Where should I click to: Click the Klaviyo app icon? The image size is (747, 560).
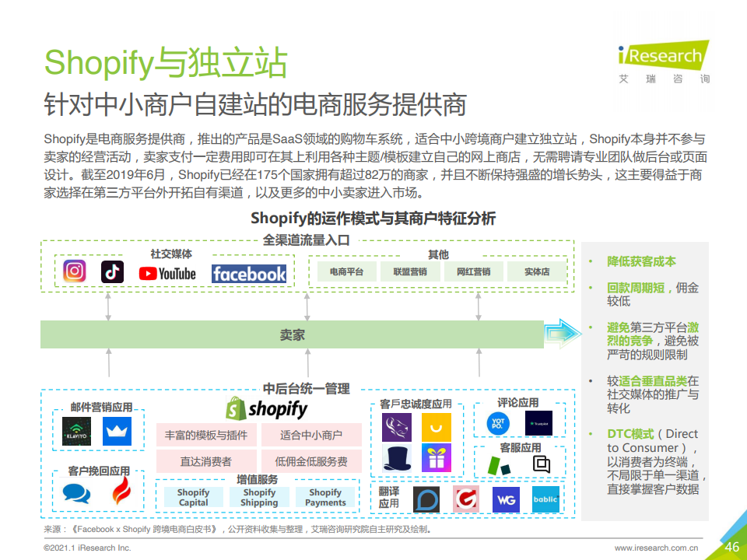(x=76, y=432)
